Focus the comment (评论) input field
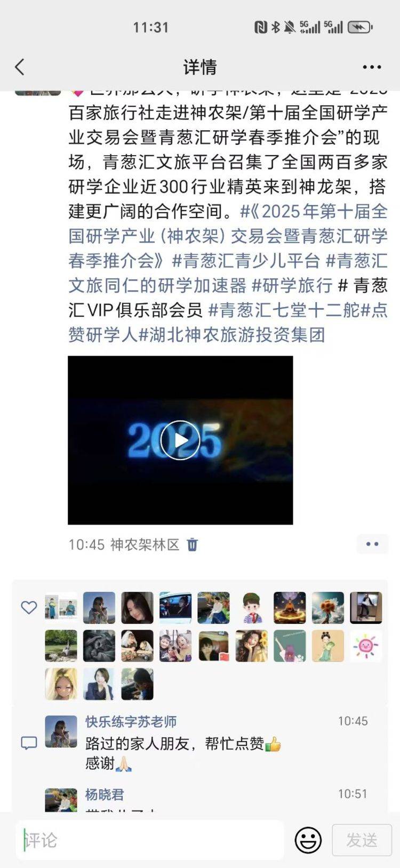 (x=150, y=840)
